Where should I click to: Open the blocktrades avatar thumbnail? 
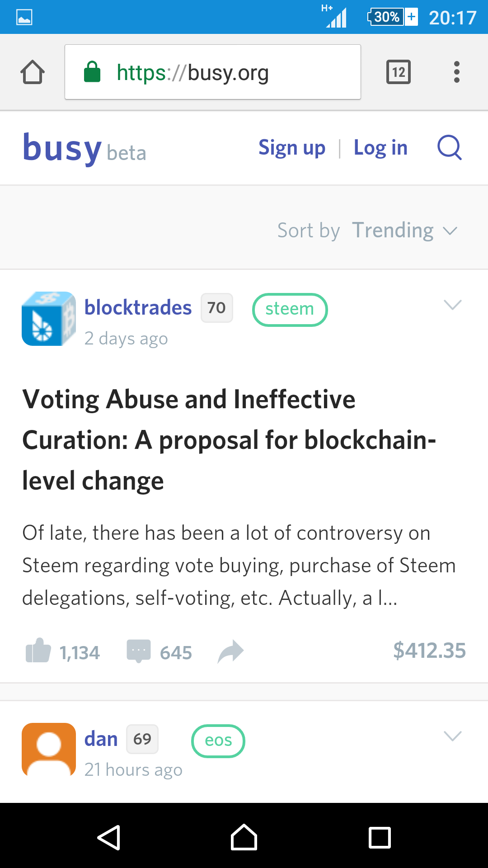click(49, 319)
